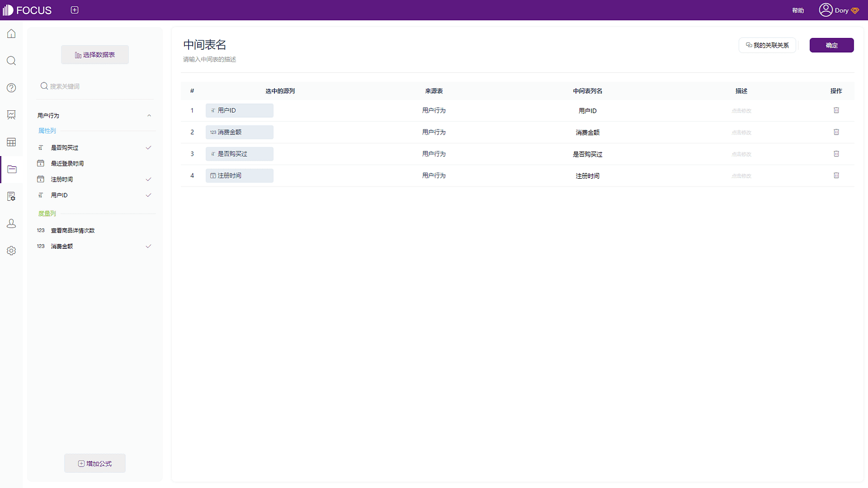Edit the 是否购买过 intermediate column name
868x488 pixels.
point(588,154)
